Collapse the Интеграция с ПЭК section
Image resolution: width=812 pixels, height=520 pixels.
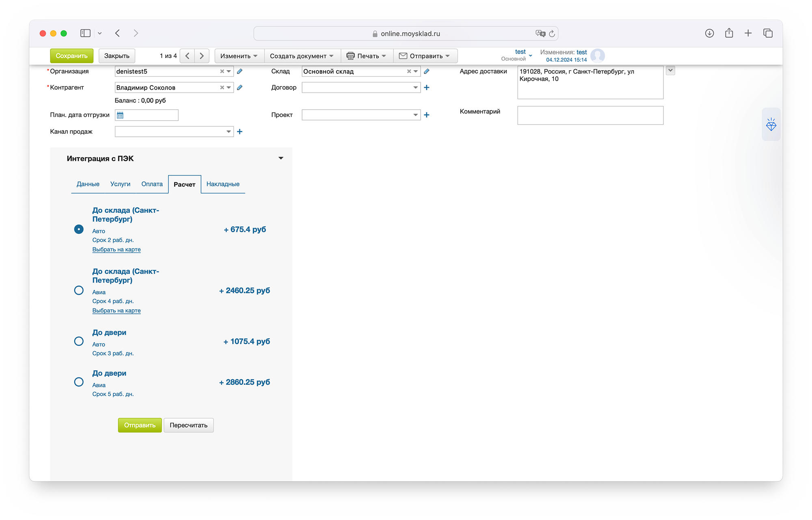[x=281, y=158]
